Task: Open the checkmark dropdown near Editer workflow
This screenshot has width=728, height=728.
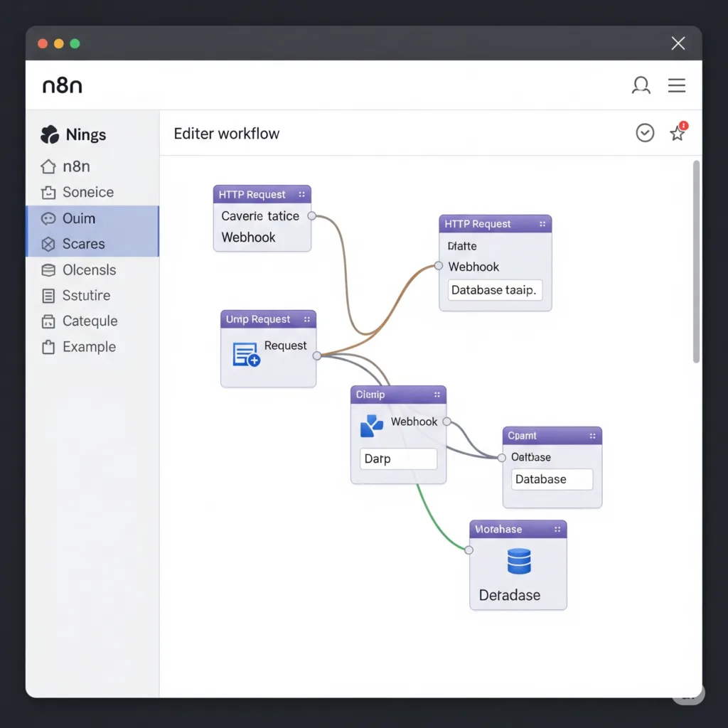Action: [x=645, y=133]
